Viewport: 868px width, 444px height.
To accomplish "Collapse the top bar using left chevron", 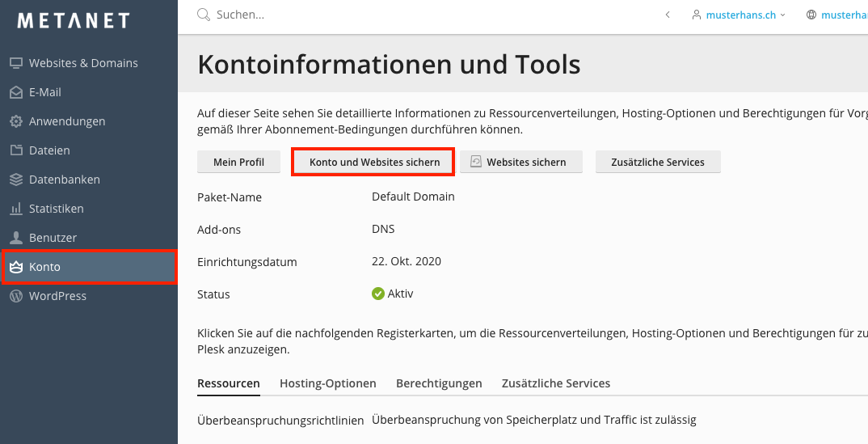I will [x=668, y=15].
